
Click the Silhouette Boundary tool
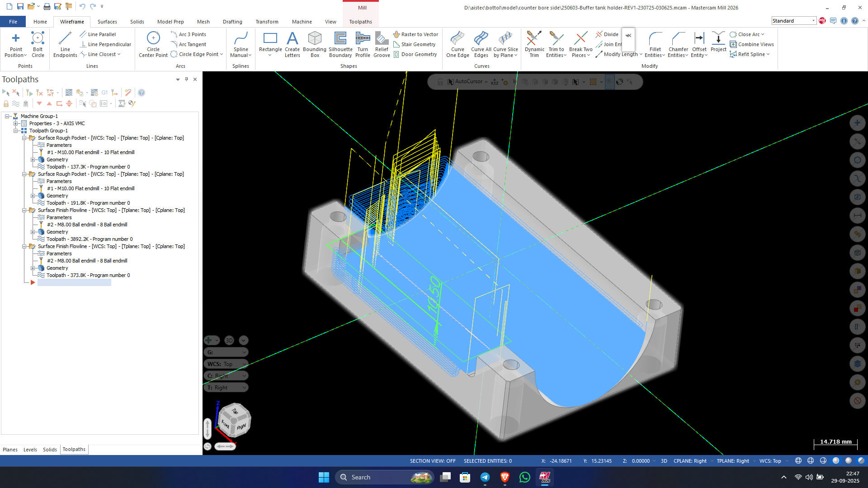(x=340, y=44)
